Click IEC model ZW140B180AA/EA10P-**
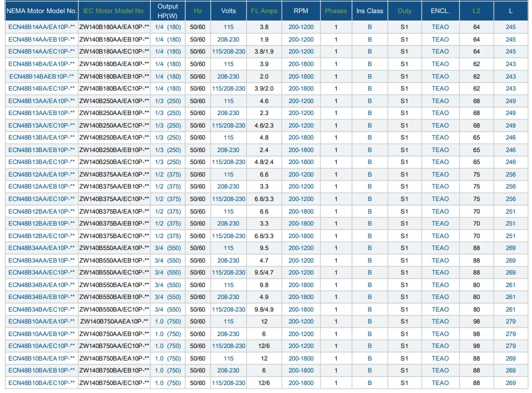Image resolution: width=532 pixels, height=393 pixels. pyautogui.click(x=114, y=27)
